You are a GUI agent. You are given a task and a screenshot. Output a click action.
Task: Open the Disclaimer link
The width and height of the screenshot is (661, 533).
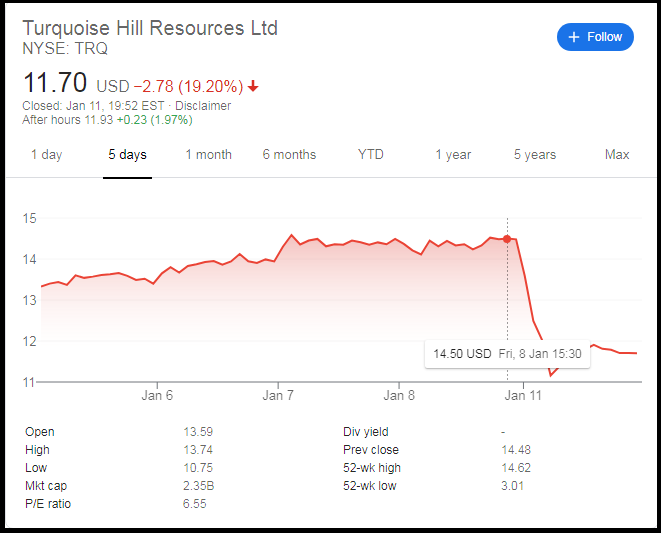pyautogui.click(x=203, y=105)
